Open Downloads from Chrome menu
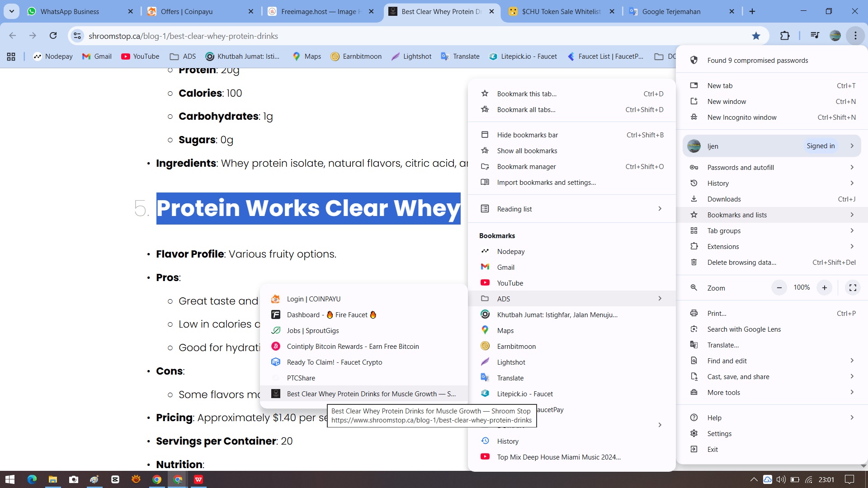Image resolution: width=868 pixels, height=488 pixels. (772, 199)
